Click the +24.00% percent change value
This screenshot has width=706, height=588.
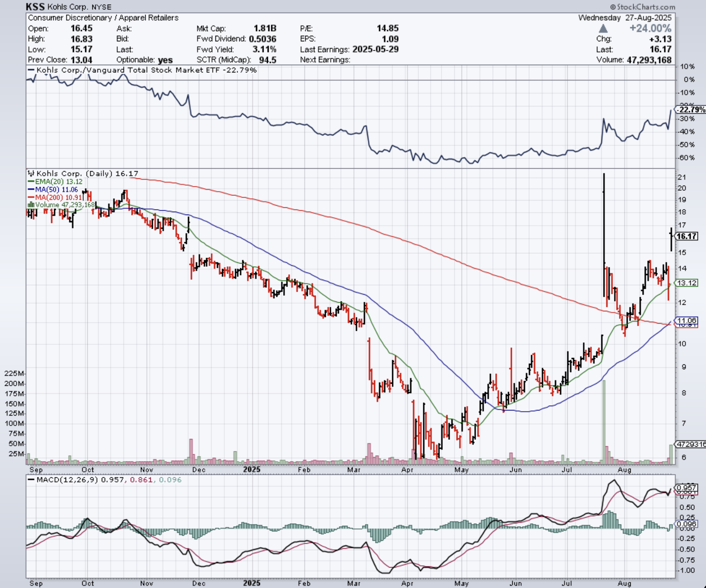651,28
